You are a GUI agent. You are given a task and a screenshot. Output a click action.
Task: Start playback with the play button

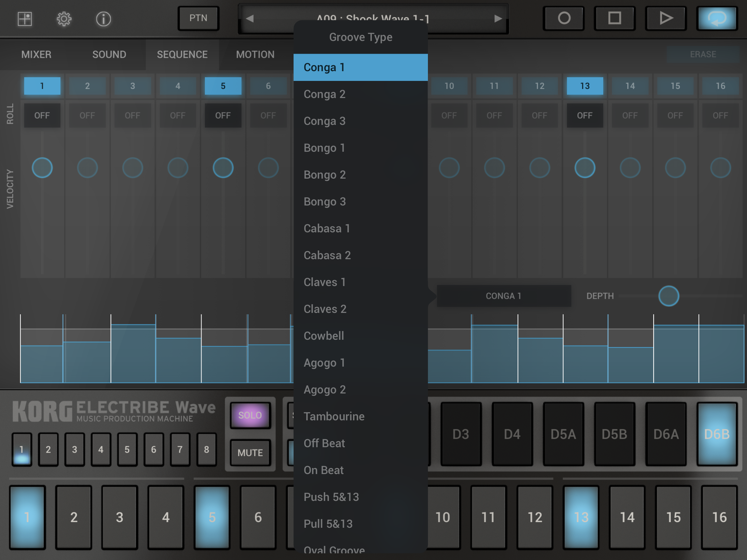pyautogui.click(x=666, y=18)
